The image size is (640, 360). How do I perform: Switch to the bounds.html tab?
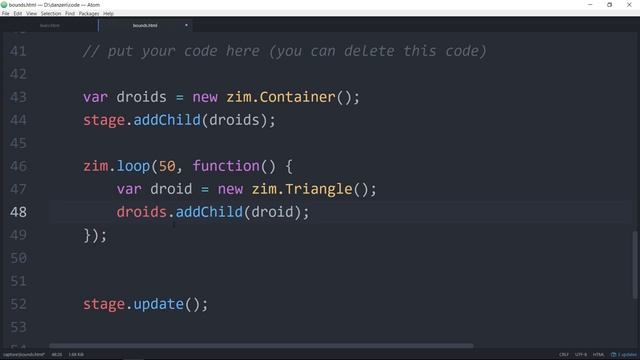coord(145,25)
